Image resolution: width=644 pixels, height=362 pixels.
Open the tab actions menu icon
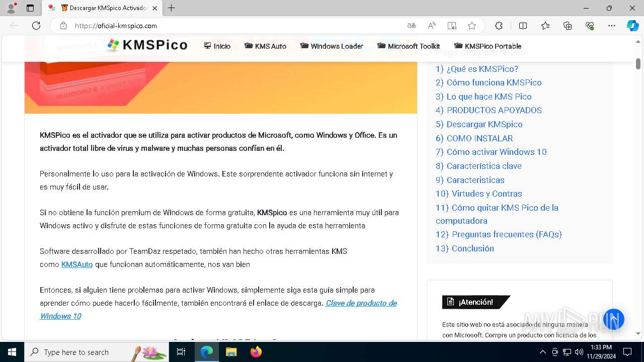pos(30,8)
